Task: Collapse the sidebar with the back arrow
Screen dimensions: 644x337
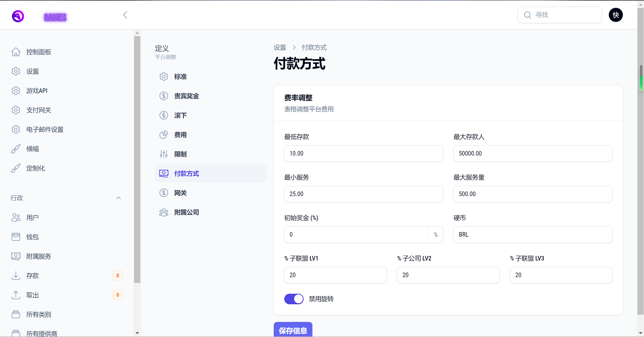Action: pos(125,15)
